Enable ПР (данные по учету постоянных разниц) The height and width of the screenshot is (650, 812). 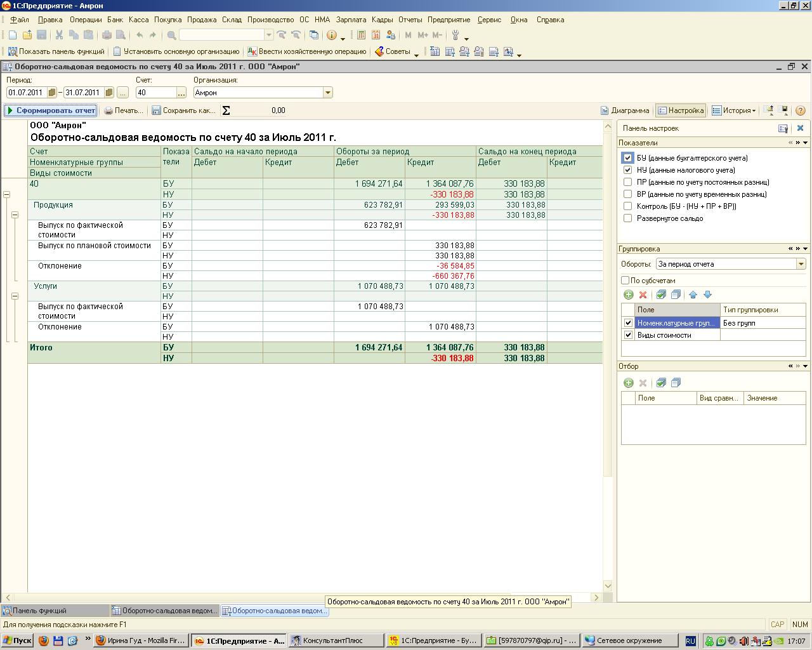(627, 182)
